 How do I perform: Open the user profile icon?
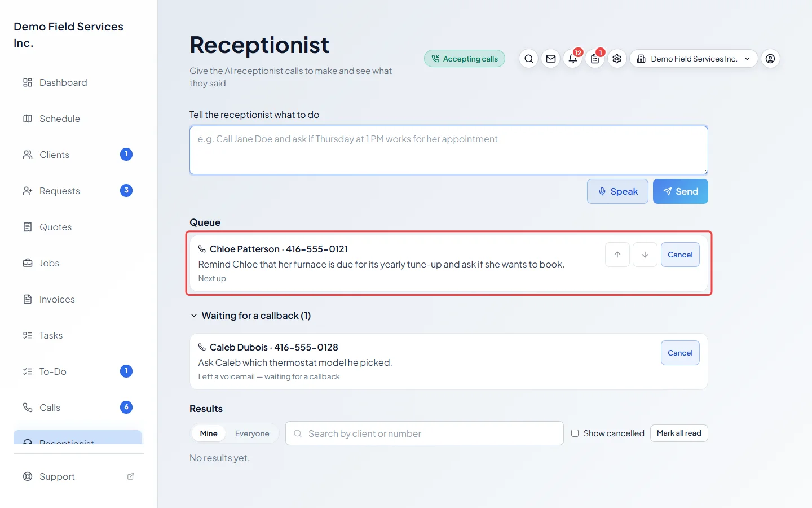pos(770,59)
